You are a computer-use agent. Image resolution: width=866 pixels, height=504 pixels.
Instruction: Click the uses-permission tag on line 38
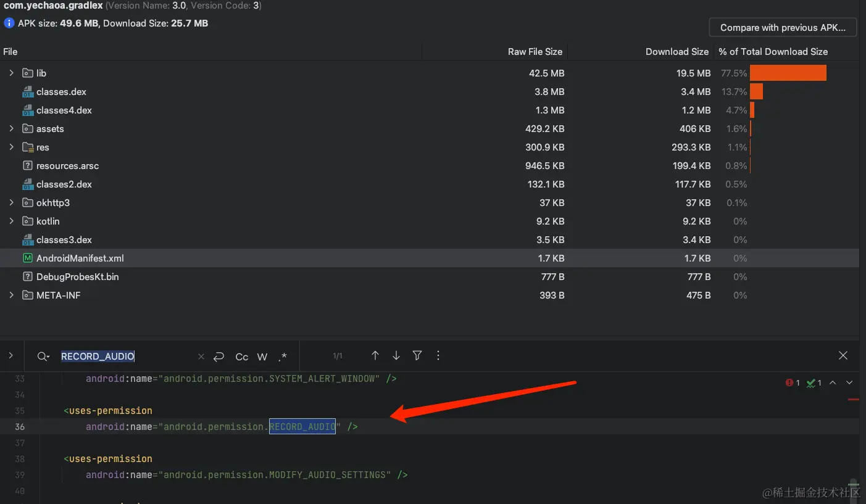click(107, 459)
